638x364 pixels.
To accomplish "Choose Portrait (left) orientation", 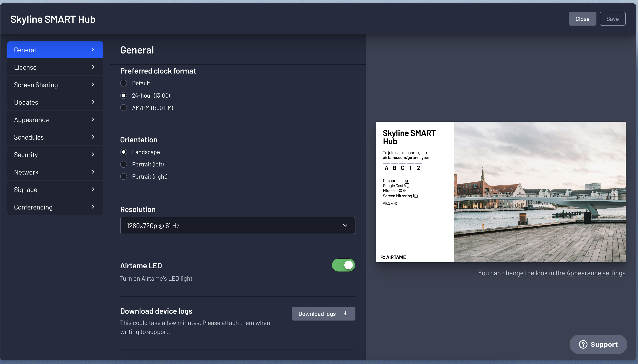I will tap(123, 164).
